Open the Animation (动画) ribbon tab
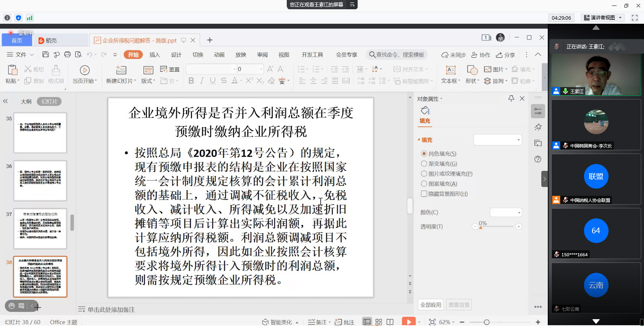This screenshot has height=326, width=644. click(x=219, y=55)
